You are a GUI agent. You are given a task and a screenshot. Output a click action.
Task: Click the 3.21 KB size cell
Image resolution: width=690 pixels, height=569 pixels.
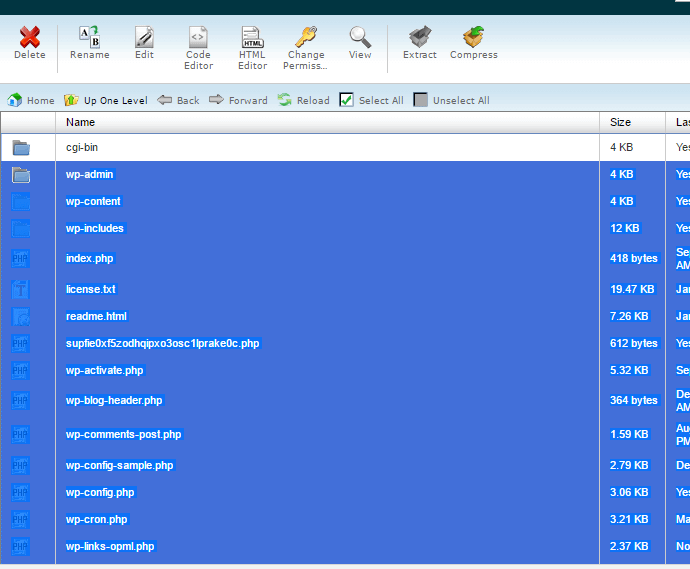[629, 519]
